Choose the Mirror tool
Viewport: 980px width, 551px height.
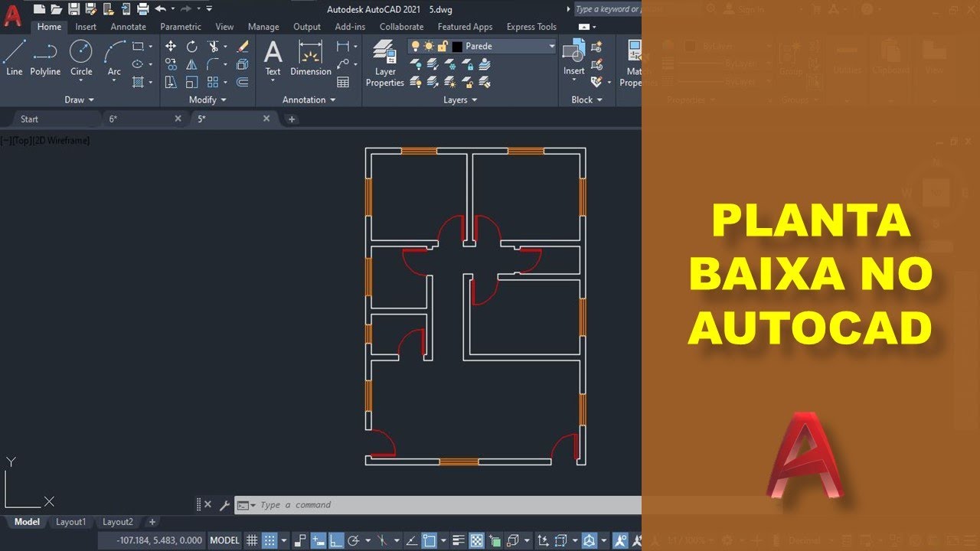[191, 64]
